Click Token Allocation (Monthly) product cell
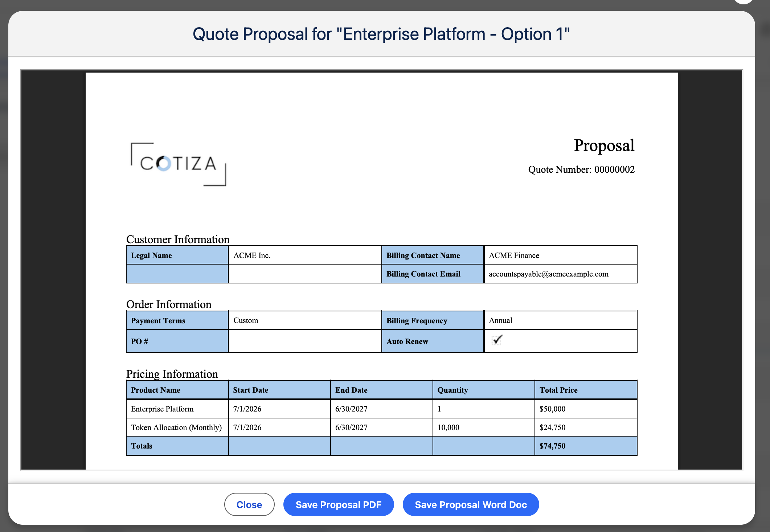This screenshot has height=532, width=770. point(177,427)
